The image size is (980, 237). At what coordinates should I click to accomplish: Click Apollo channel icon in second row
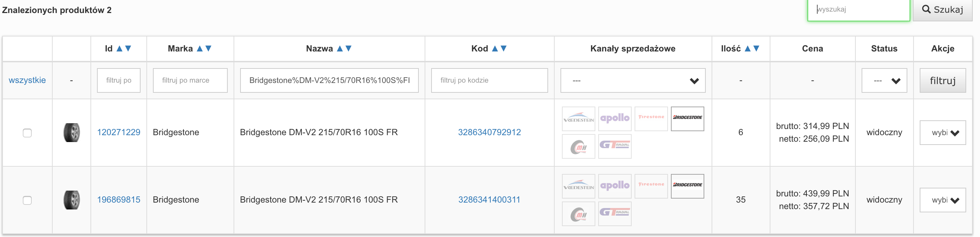tap(615, 186)
